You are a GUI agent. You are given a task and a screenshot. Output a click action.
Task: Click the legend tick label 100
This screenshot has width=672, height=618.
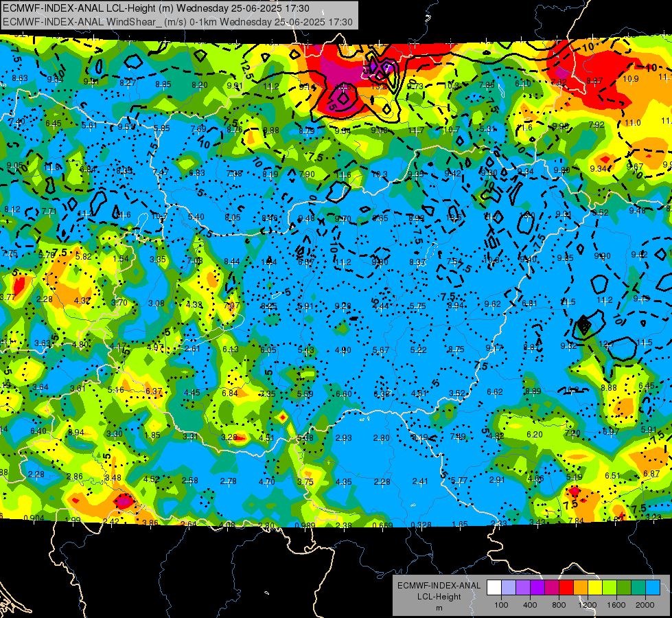pyautogui.click(x=501, y=605)
